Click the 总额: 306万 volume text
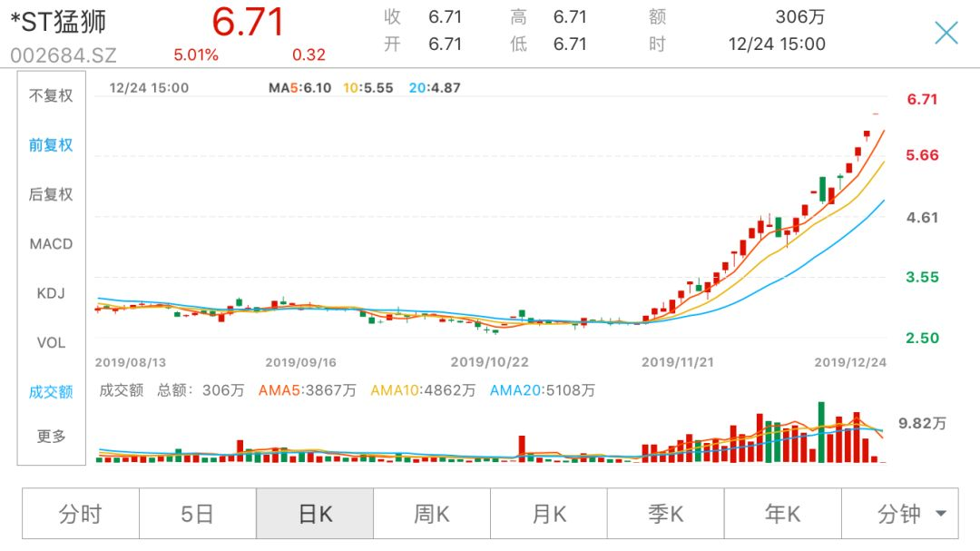 [x=201, y=390]
